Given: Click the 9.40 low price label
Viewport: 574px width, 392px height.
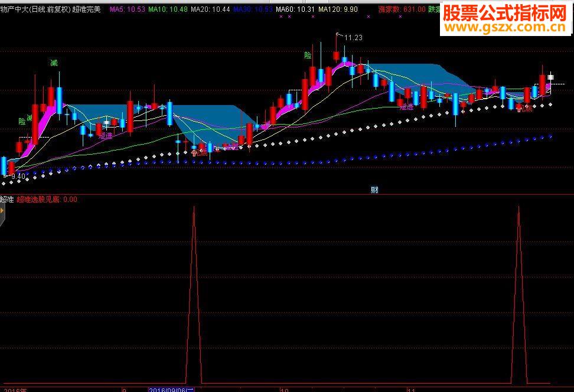Looking at the screenshot, I should coord(18,177).
